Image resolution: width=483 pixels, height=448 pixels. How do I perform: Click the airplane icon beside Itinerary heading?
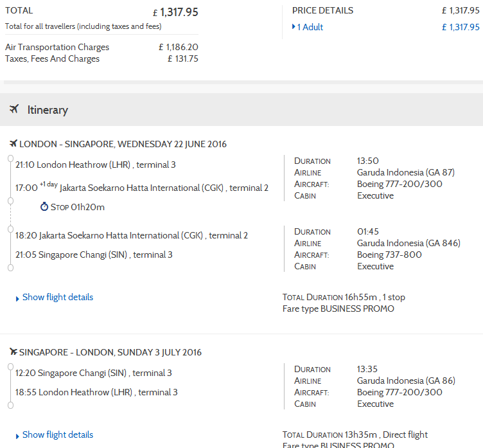pyautogui.click(x=14, y=109)
